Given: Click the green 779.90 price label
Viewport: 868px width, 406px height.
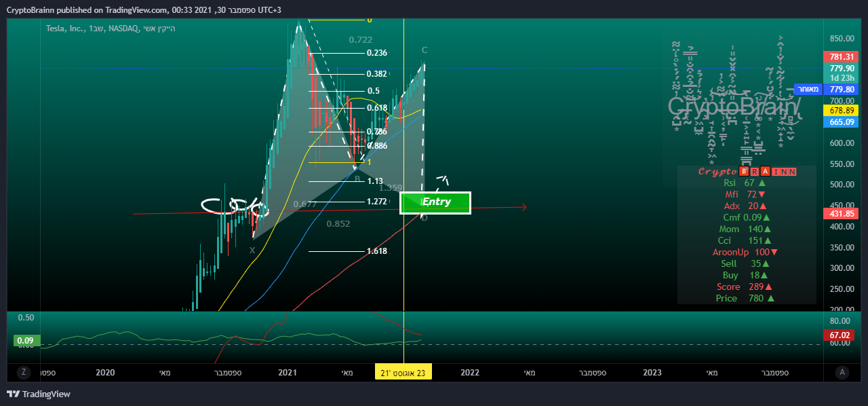Looking at the screenshot, I should (x=841, y=68).
